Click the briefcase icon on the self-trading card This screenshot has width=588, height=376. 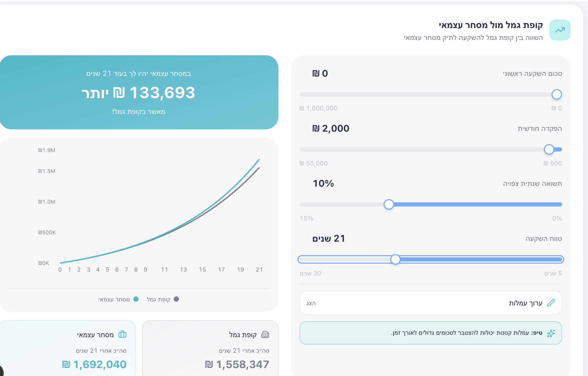tap(122, 334)
